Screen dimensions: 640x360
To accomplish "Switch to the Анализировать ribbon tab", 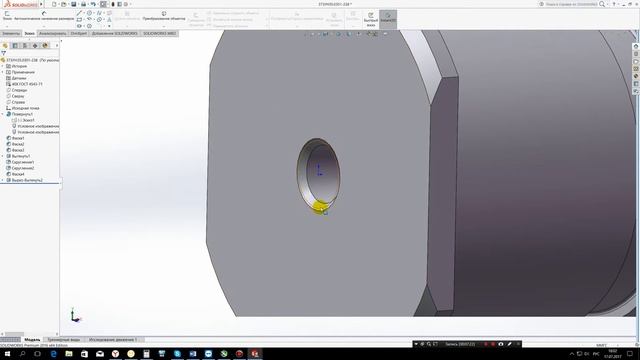I will coord(53,33).
